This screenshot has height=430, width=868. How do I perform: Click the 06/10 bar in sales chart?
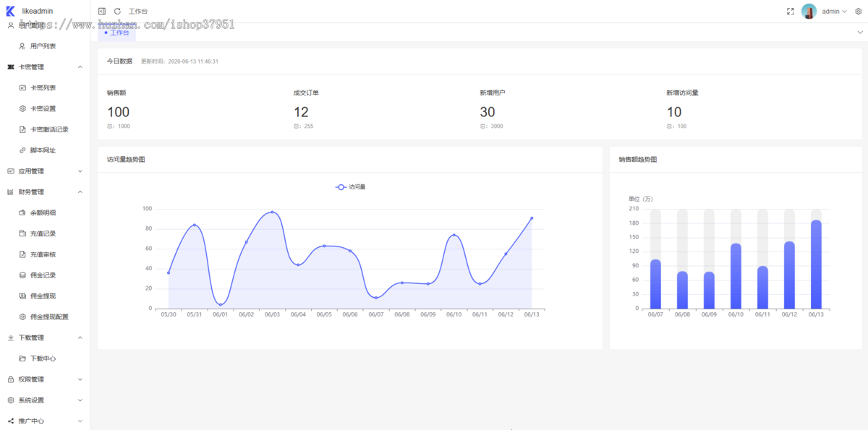tap(736, 276)
